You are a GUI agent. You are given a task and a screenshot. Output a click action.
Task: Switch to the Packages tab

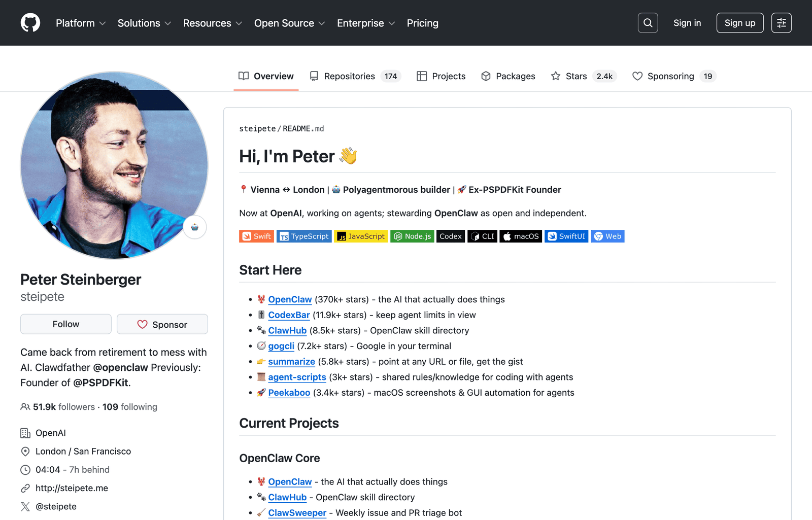(508, 76)
